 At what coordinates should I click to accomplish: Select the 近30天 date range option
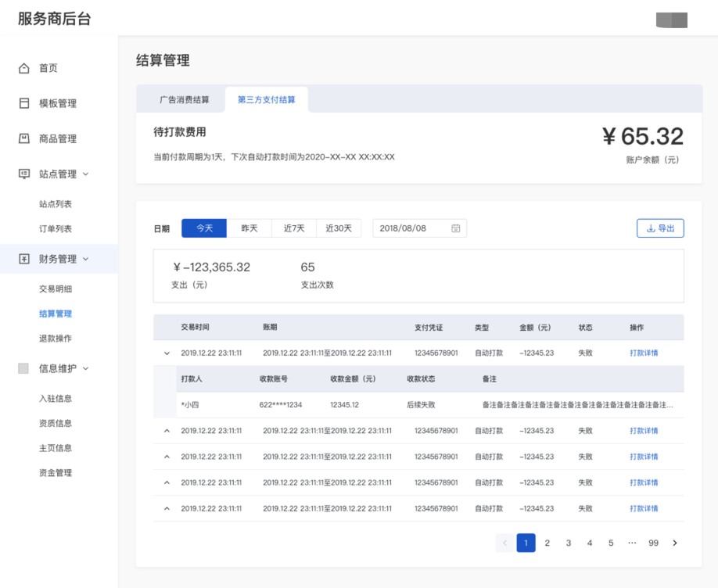(x=339, y=228)
